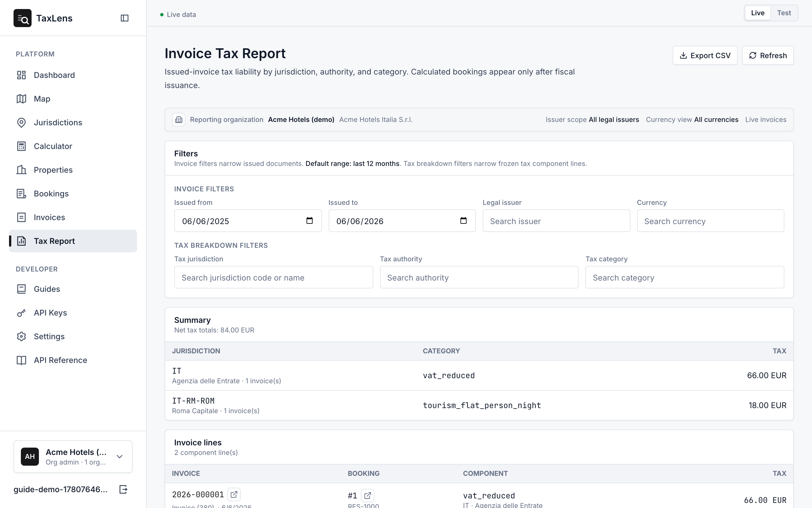The image size is (812, 508).
Task: Open the Jurisdictions page
Action: pyautogui.click(x=73, y=123)
